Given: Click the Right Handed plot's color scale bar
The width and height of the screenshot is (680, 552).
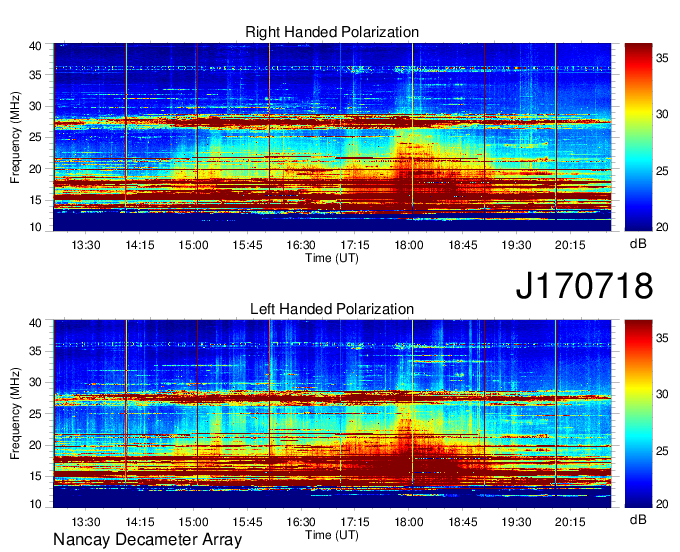Looking at the screenshot, I should (x=638, y=137).
